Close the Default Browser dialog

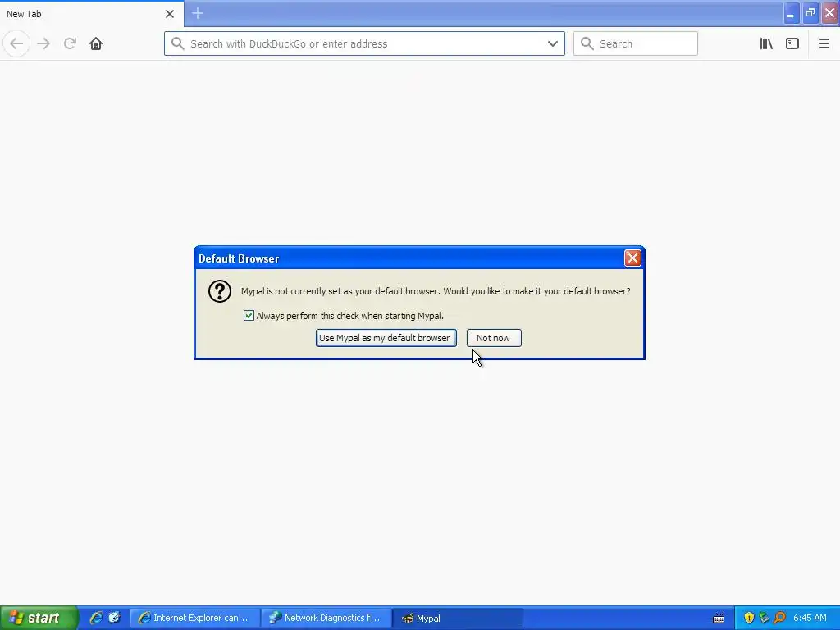pyautogui.click(x=632, y=258)
